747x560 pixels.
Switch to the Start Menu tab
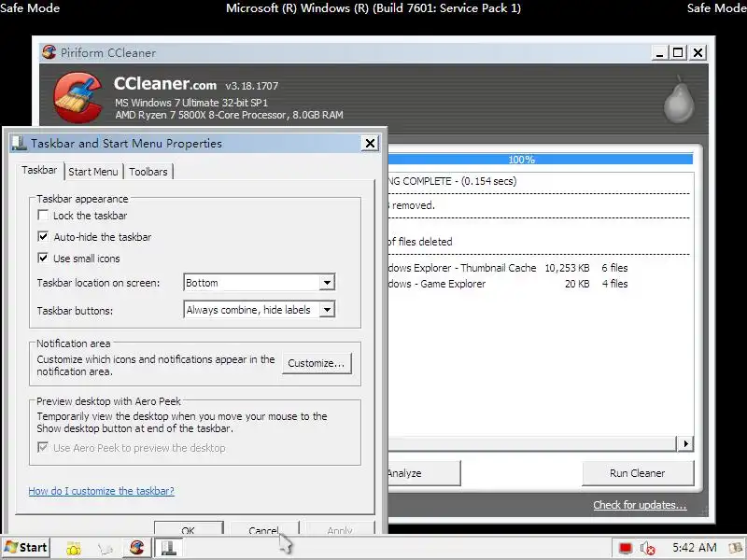coord(92,172)
